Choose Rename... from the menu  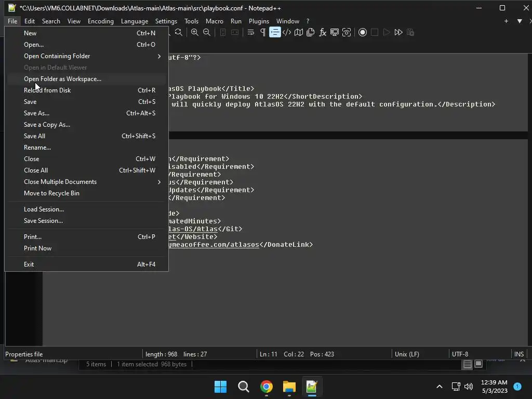click(87, 148)
